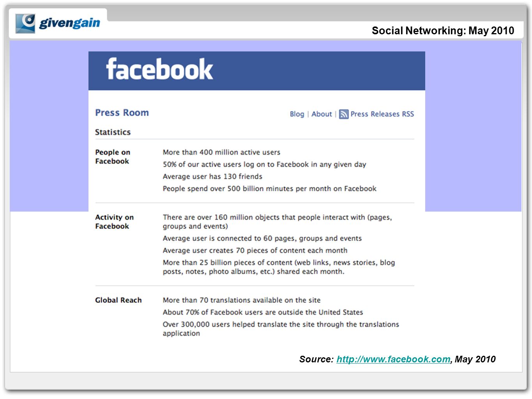This screenshot has height=399, width=532.
Task: Click 'May 2010' after the source link
Action: click(475, 359)
